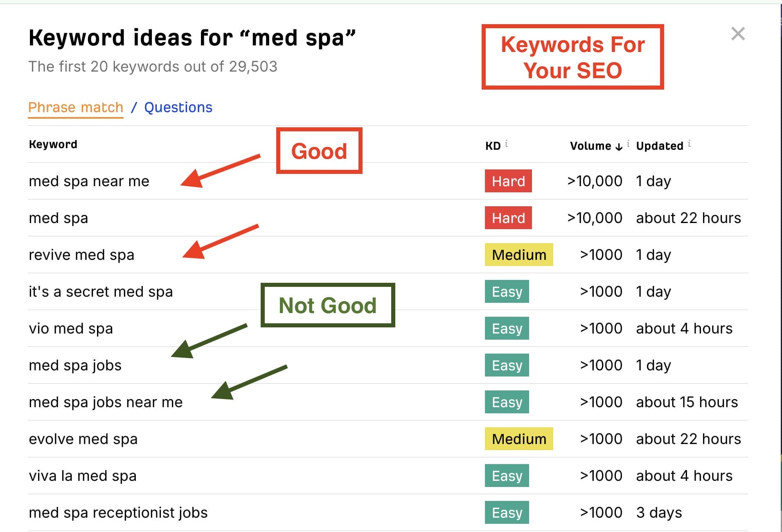Click the 'evolve med spa' keyword
782x532 pixels.
coord(83,439)
